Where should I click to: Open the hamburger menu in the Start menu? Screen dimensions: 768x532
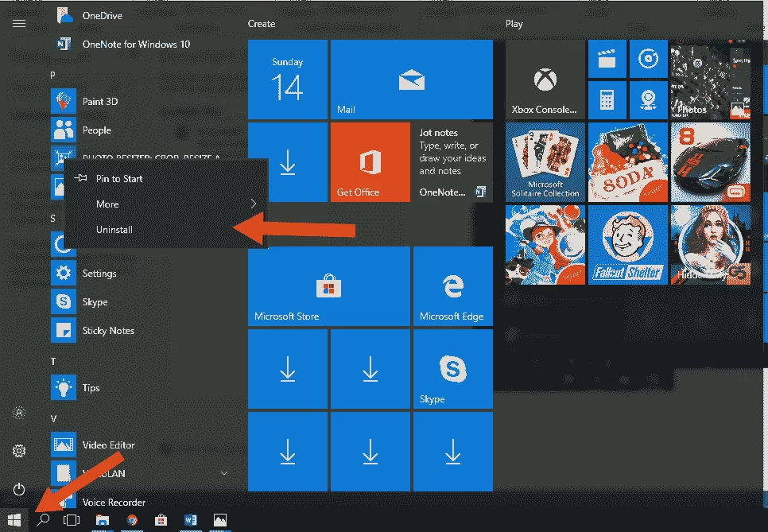click(x=18, y=23)
